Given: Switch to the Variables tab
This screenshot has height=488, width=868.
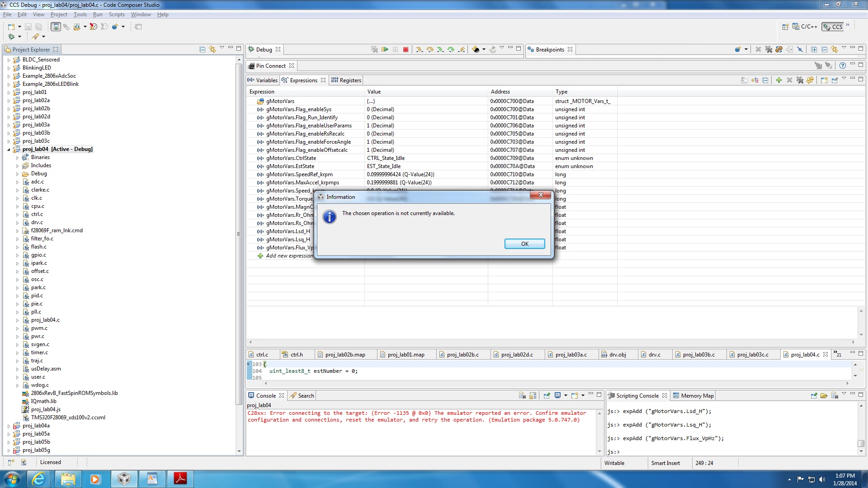Looking at the screenshot, I should [x=262, y=80].
